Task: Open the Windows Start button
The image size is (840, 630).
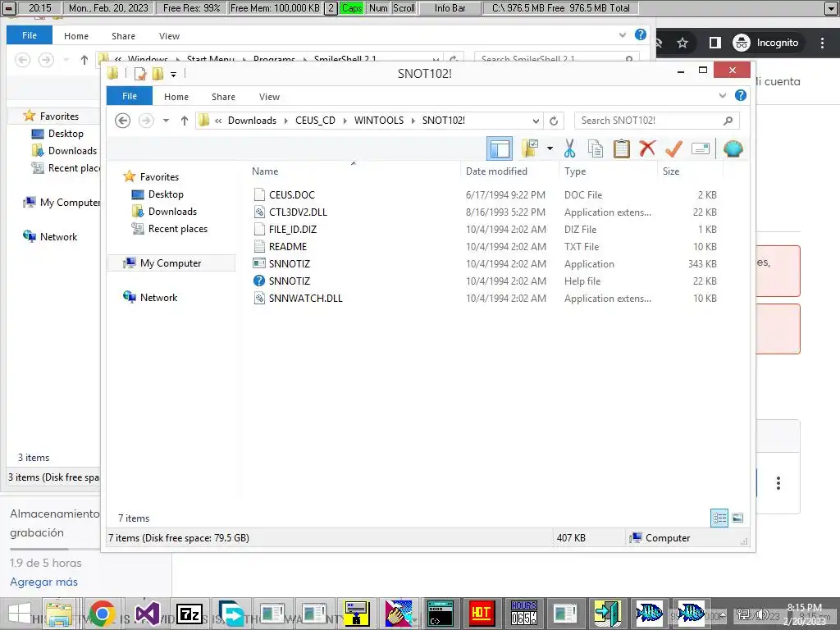Action: pos(20,614)
